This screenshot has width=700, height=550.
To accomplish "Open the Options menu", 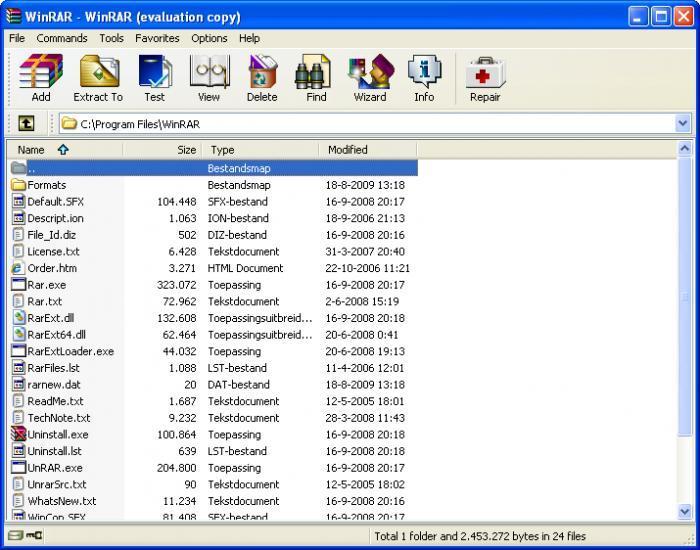I will click(x=209, y=38).
